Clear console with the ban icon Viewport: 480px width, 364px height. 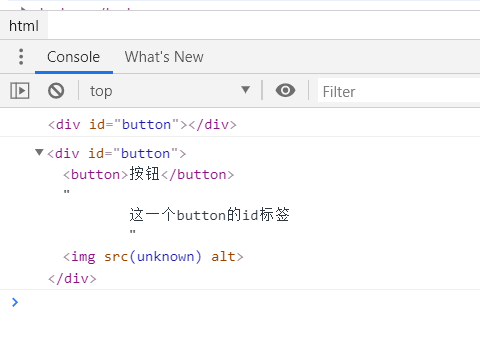[56, 91]
